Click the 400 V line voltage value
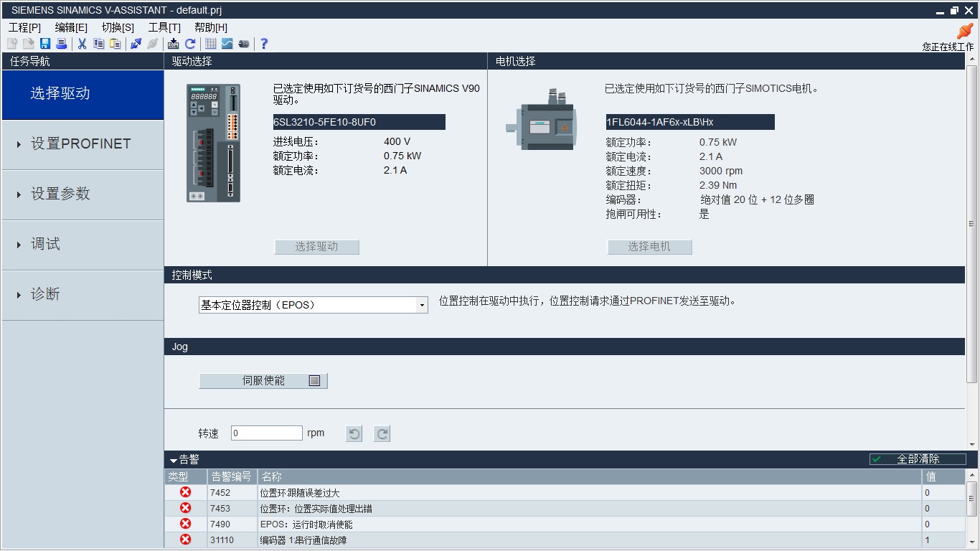Viewport: 980px width, 551px height. click(x=397, y=141)
